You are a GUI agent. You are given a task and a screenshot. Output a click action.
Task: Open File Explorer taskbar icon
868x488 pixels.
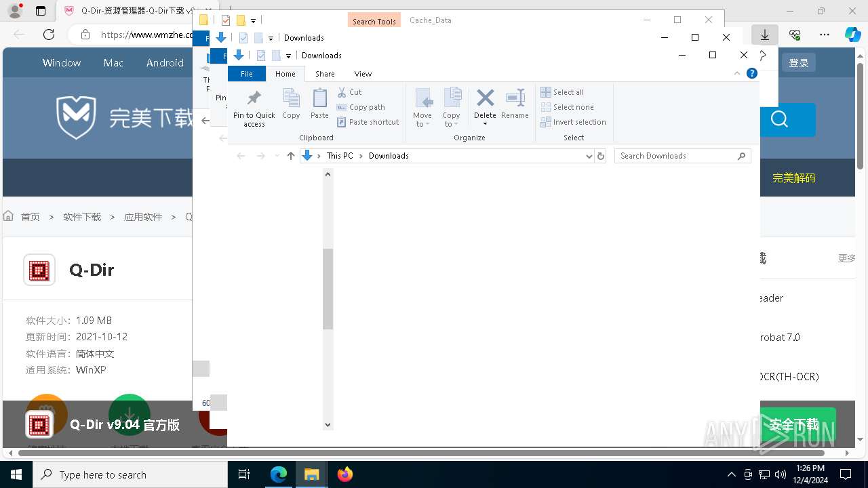pos(312,474)
